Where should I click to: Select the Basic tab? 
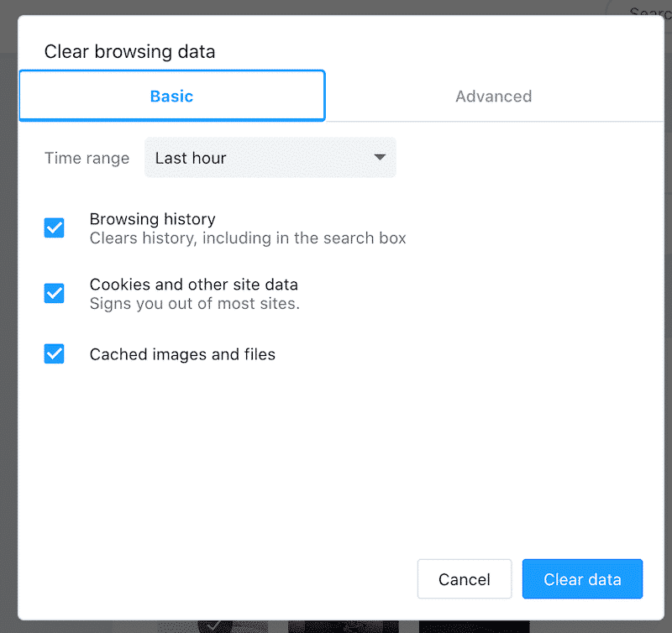171,96
